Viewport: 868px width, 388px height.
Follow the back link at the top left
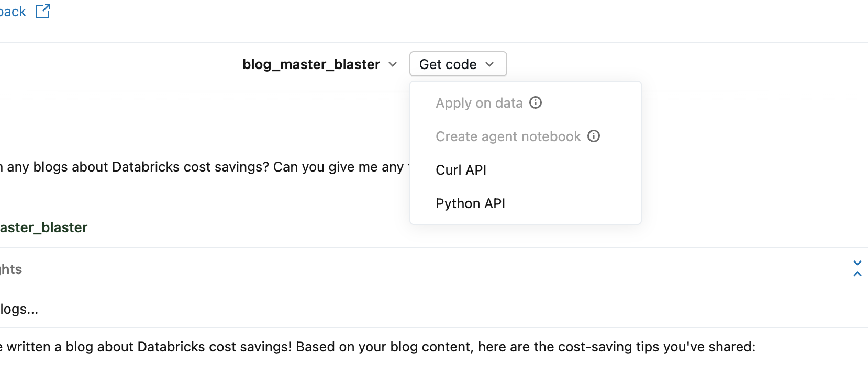coord(13,12)
